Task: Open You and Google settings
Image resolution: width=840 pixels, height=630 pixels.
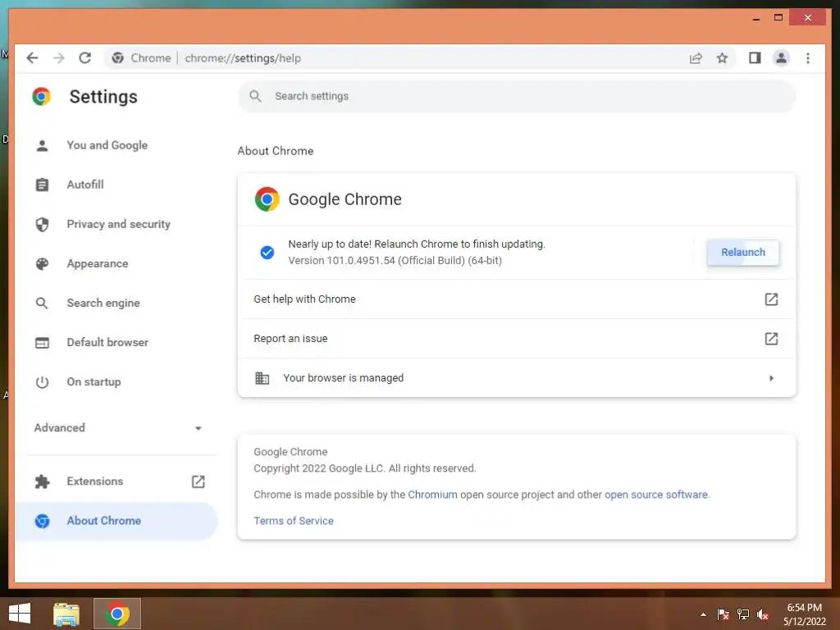Action: [x=116, y=145]
